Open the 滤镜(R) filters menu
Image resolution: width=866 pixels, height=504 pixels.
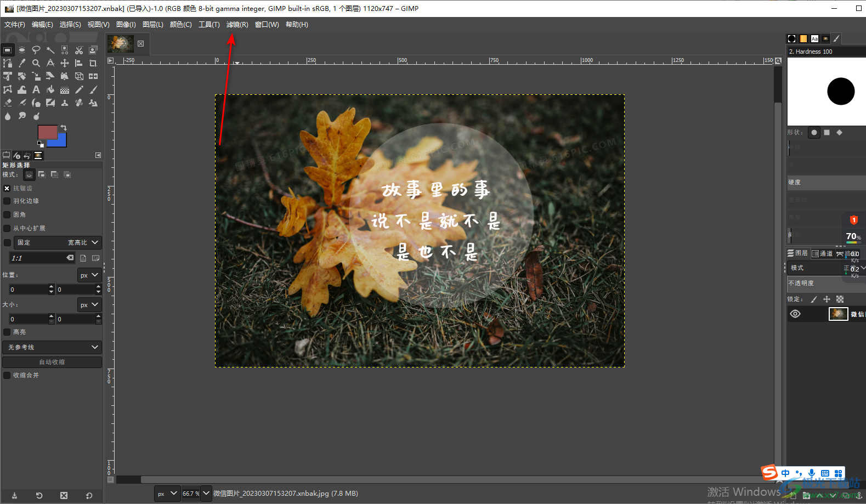click(x=237, y=25)
